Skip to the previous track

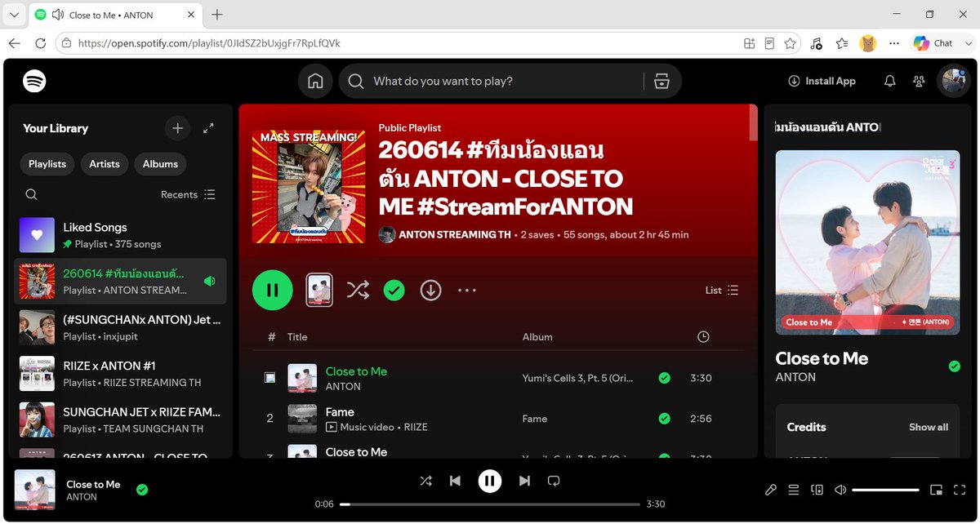(455, 481)
